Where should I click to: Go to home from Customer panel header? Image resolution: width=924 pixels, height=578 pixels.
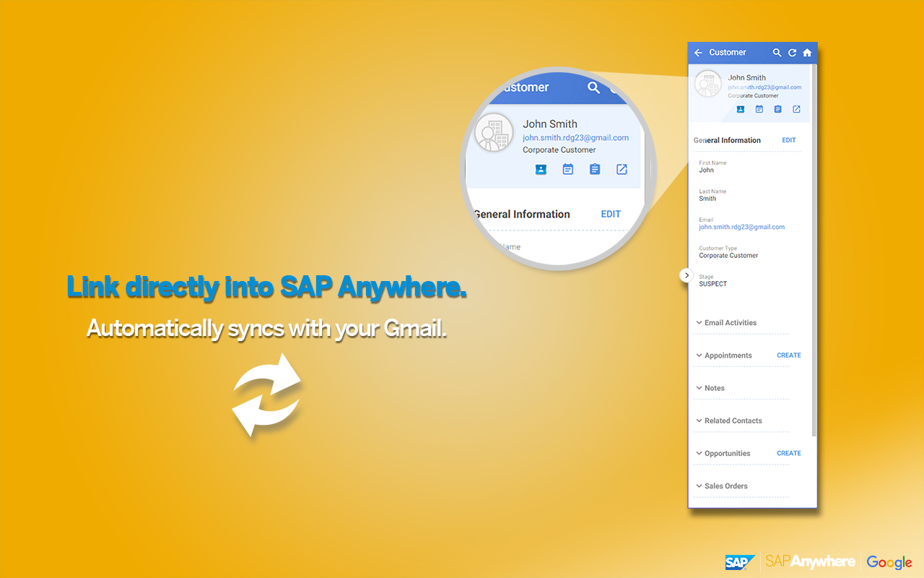tap(807, 53)
